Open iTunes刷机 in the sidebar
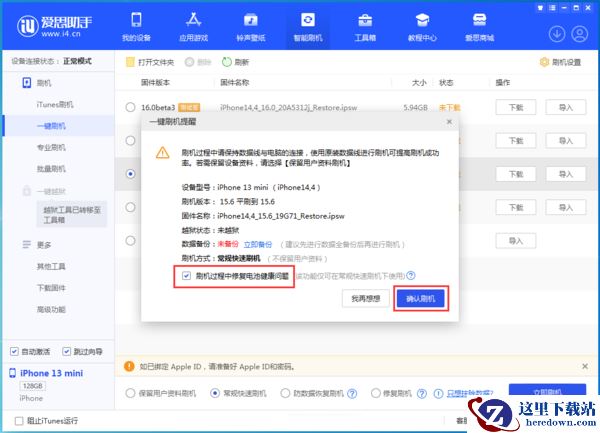The height and width of the screenshot is (433, 600). click(x=55, y=104)
